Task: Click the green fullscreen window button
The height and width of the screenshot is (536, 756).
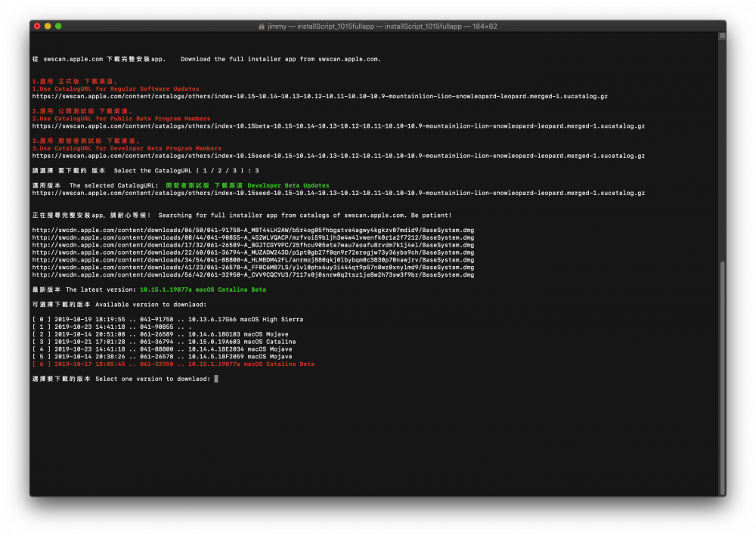Action: pos(58,26)
